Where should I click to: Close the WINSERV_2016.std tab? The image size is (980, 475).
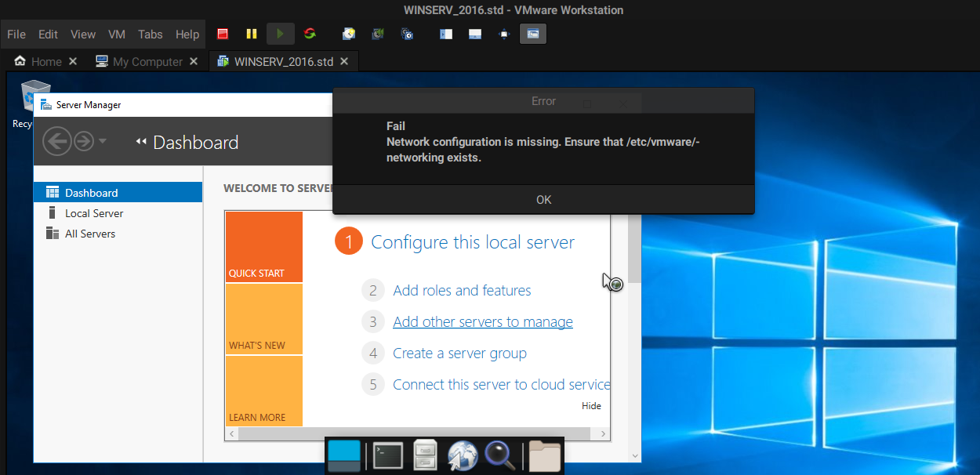[345, 62]
